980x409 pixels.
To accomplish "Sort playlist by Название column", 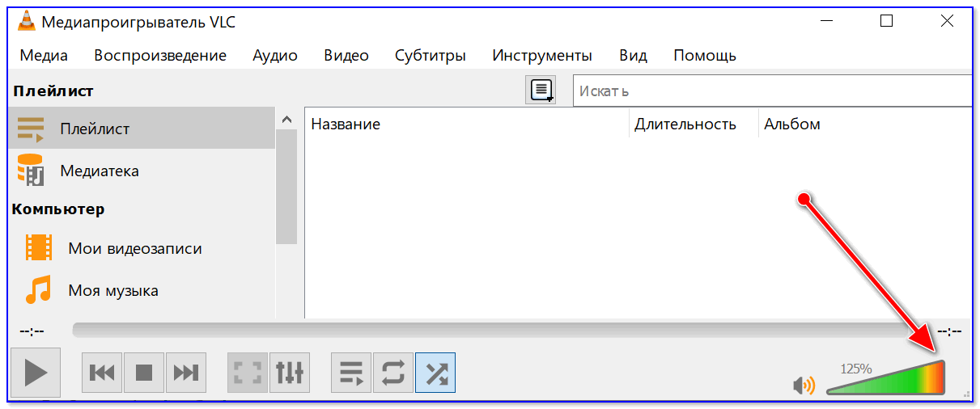I will tap(467, 124).
